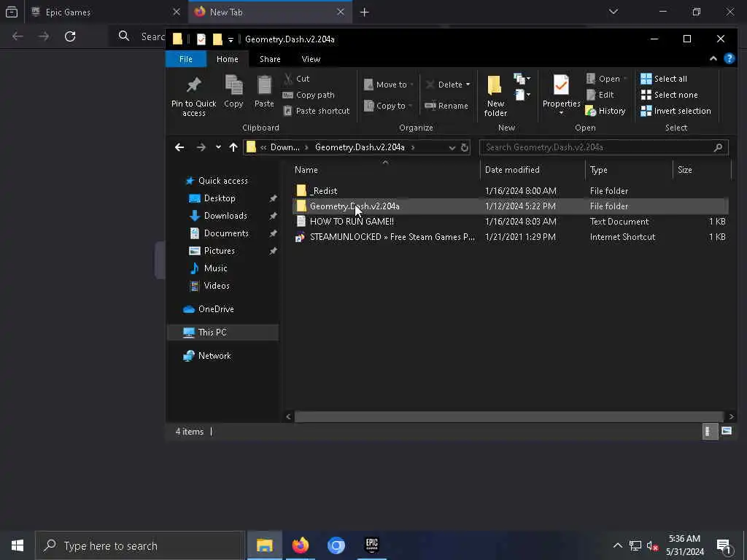The image size is (747, 560).
Task: Navigate back in File Explorer
Action: coord(179,147)
